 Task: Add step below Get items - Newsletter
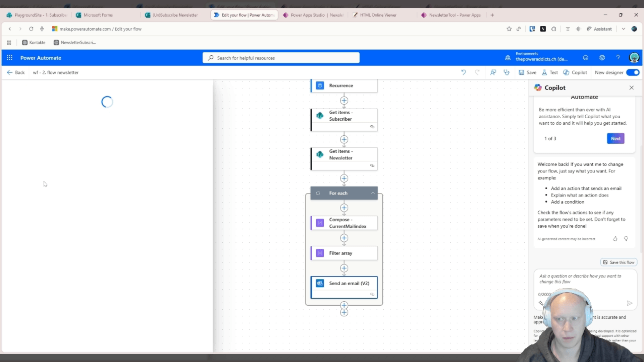point(344,178)
